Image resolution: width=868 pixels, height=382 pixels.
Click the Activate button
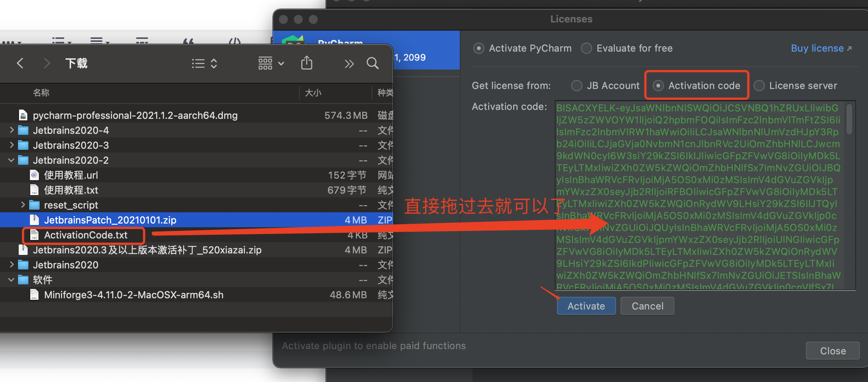[586, 306]
